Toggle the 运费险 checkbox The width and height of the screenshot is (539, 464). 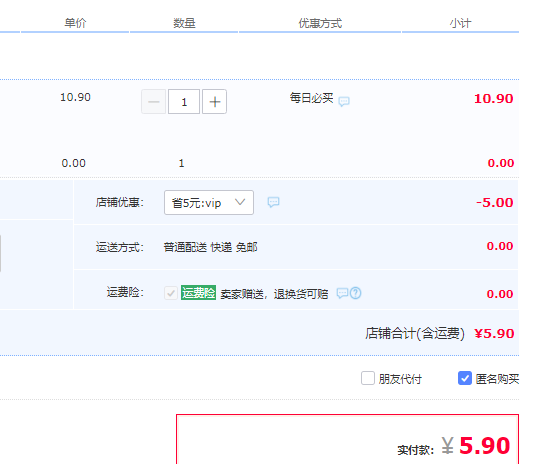click(171, 293)
